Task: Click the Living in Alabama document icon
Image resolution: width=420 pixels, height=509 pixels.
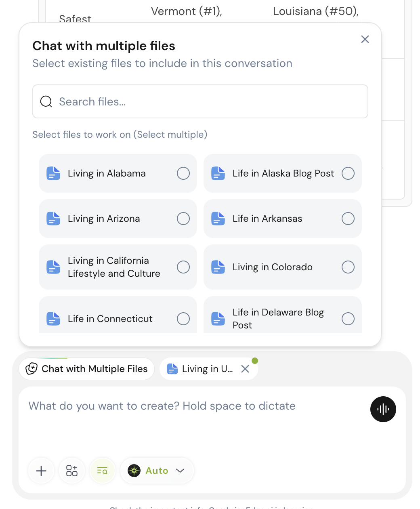Action: (53, 173)
